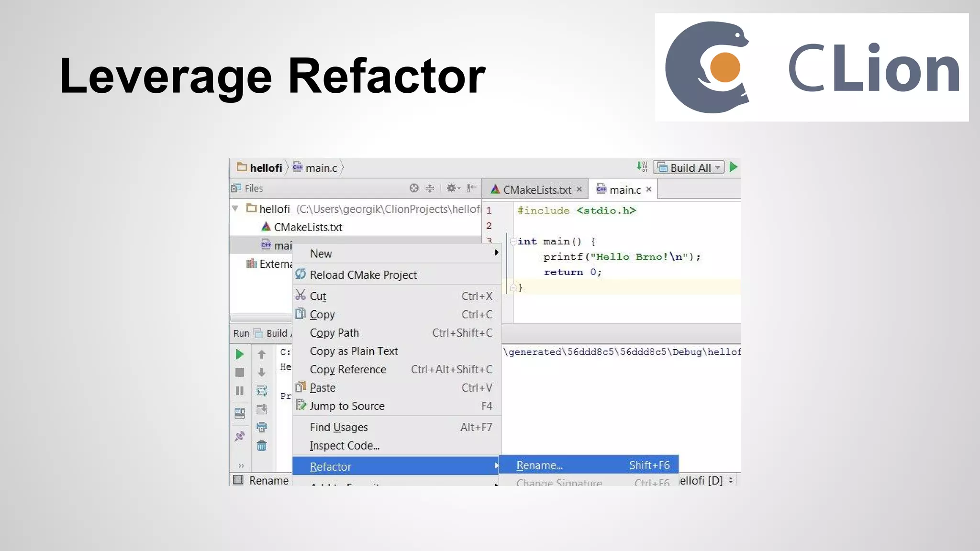Click the stop square icon in Run panel
980x551 pixels.
[x=240, y=372]
